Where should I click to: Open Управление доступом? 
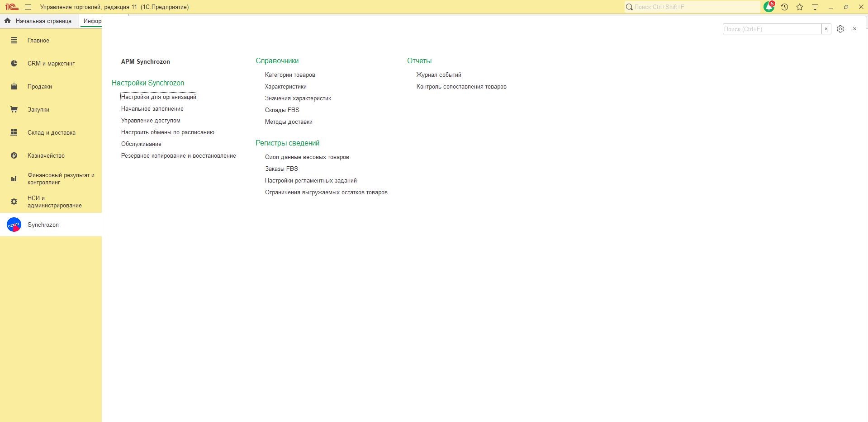(151, 120)
